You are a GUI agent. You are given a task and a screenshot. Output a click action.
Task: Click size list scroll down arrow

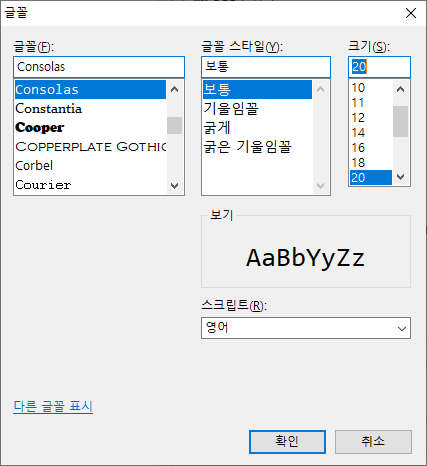click(x=401, y=177)
